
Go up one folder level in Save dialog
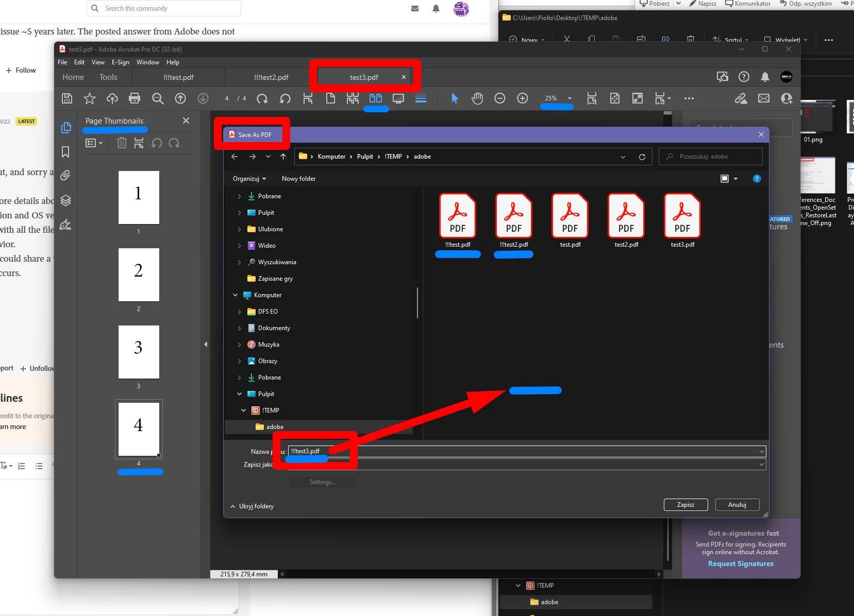(x=283, y=157)
